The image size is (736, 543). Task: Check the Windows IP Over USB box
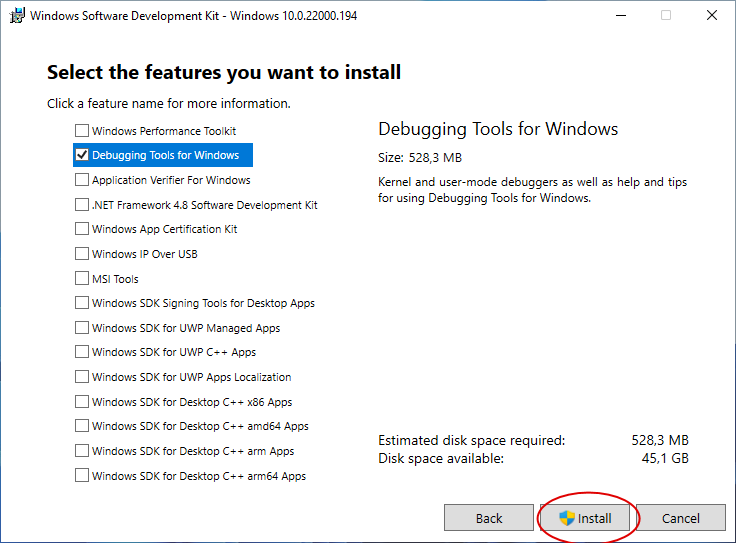82,254
